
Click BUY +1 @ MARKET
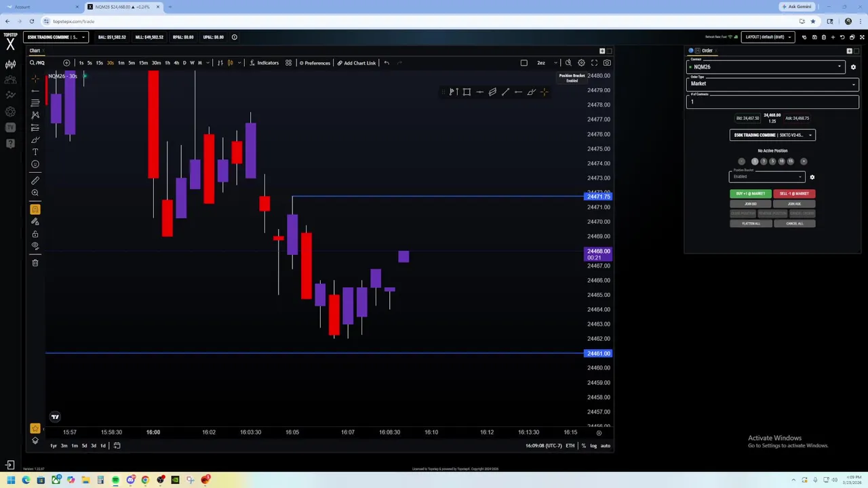pos(751,194)
